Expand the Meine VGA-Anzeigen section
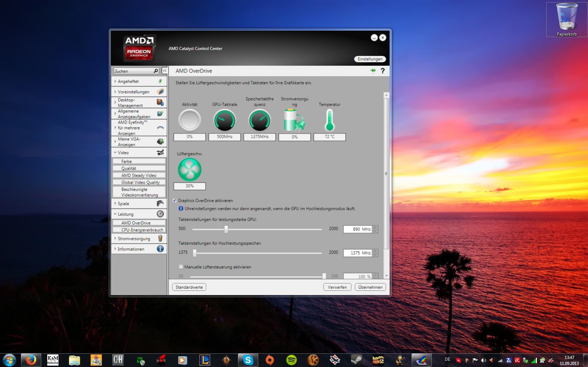Viewport: 588px width, 367px height. tap(139, 142)
